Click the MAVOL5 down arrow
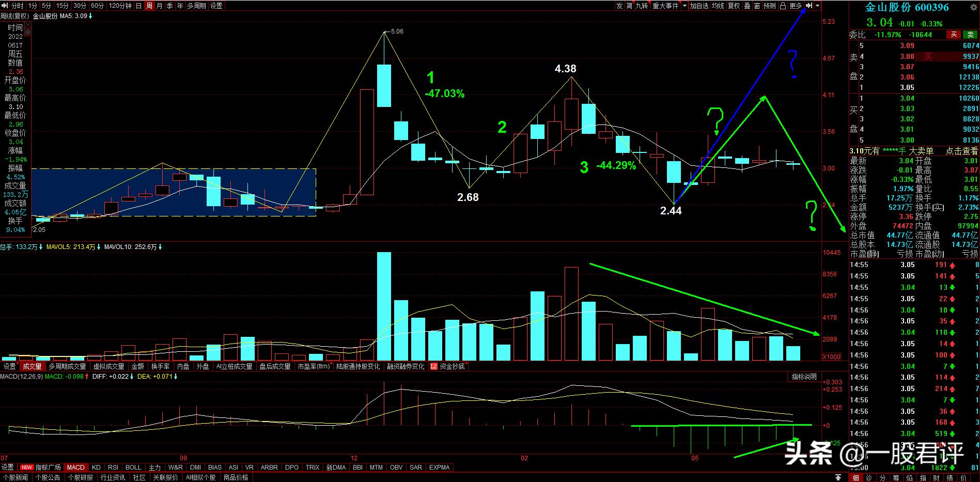 pyautogui.click(x=99, y=247)
